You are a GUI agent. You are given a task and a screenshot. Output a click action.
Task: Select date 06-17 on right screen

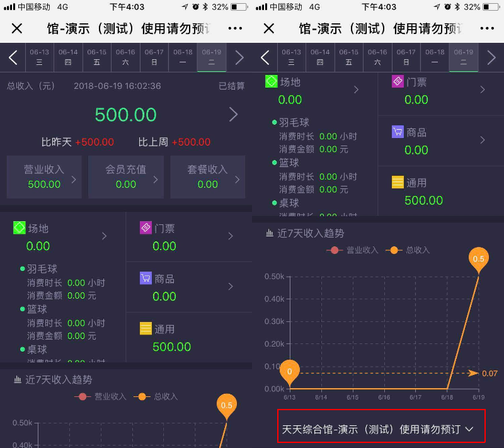pos(406,57)
